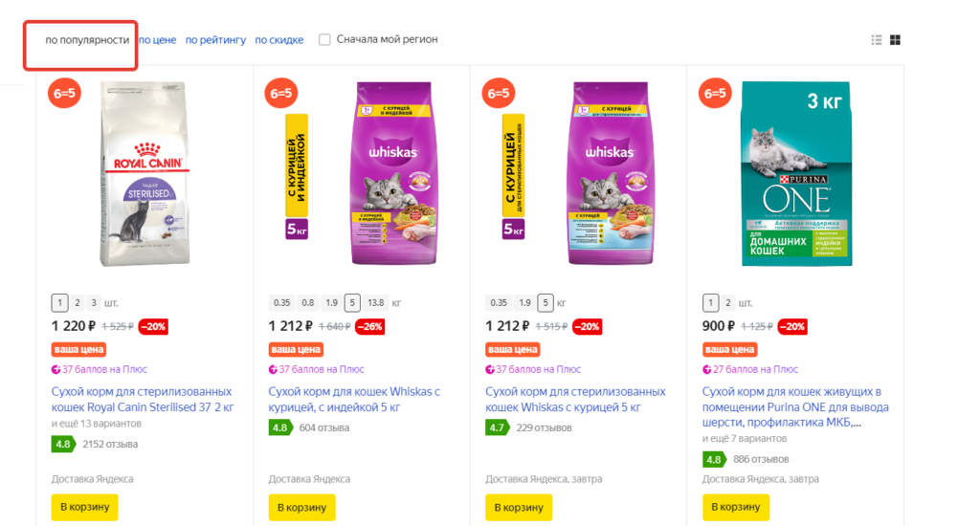980x526 pixels.
Task: Expand "и ещё 7 вариантов" for Purina ONE
Action: (745, 439)
